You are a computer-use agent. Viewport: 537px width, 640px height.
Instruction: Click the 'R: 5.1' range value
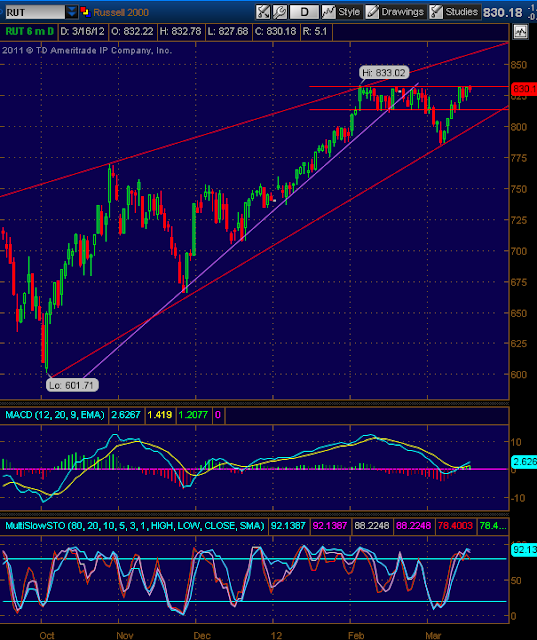click(x=315, y=31)
